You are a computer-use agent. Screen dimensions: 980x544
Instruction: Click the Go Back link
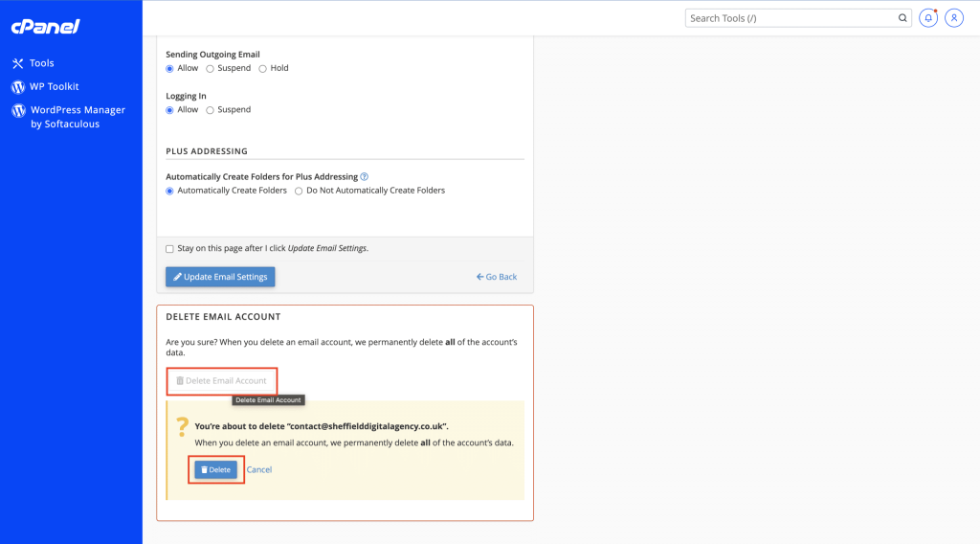(497, 277)
